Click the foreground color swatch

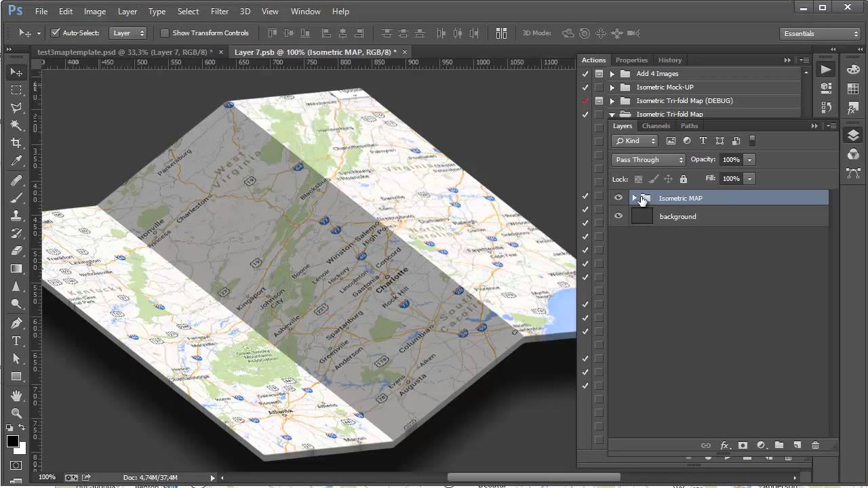point(13,442)
